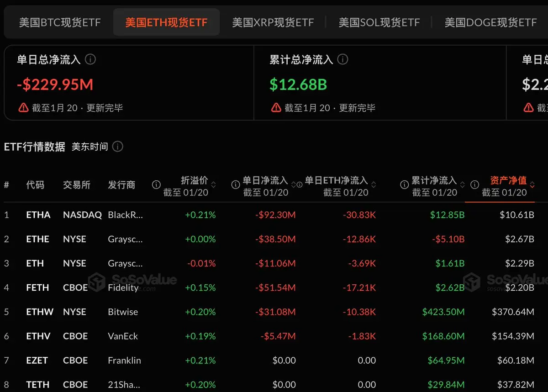Click the 单日总净流入 value -$229.95M
The width and height of the screenshot is (548, 392).
coord(55,84)
